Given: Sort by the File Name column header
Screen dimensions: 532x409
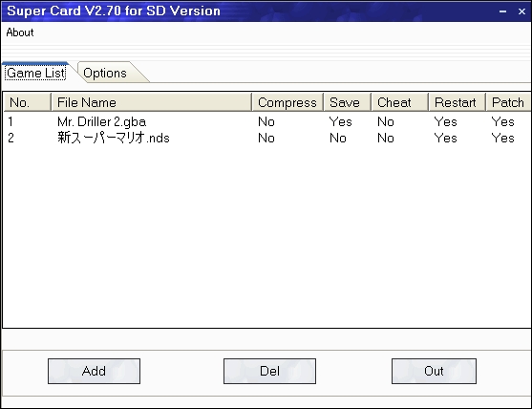Looking at the screenshot, I should (x=151, y=102).
